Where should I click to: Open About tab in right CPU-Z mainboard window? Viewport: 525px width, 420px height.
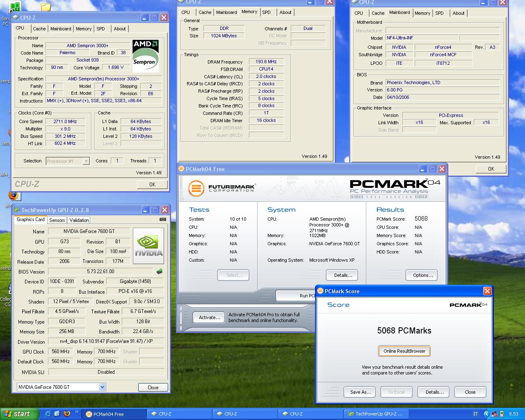coord(459,13)
